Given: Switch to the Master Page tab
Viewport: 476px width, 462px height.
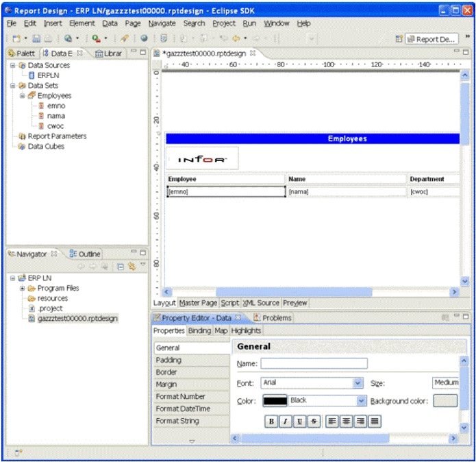Looking at the screenshot, I should [198, 302].
